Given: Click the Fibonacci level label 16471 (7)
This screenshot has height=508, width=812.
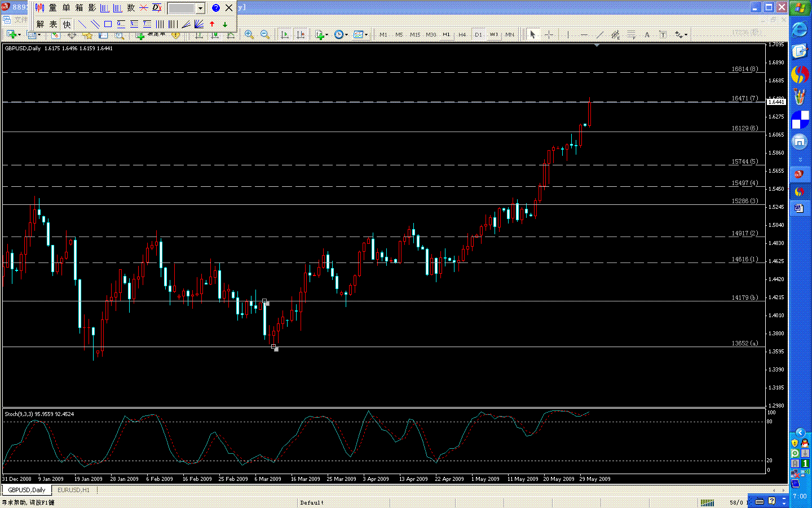Looking at the screenshot, I should coord(745,98).
